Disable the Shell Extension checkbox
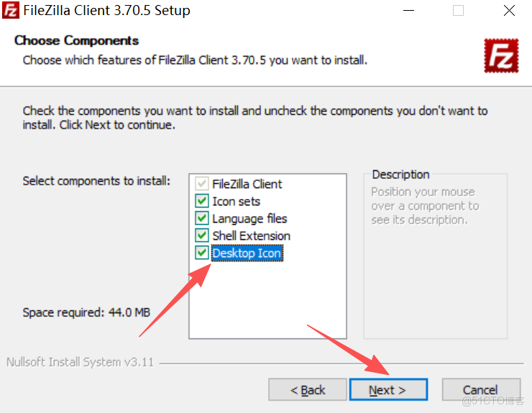Viewport: 532px width, 413px height. pos(202,236)
